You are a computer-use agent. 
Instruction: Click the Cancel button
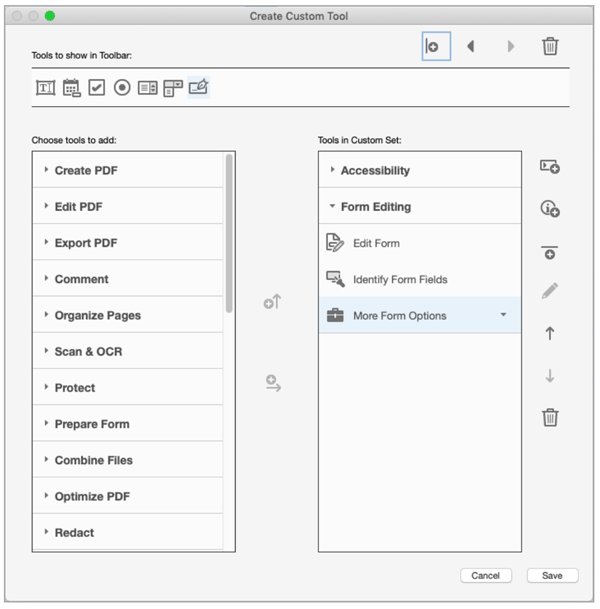485,575
